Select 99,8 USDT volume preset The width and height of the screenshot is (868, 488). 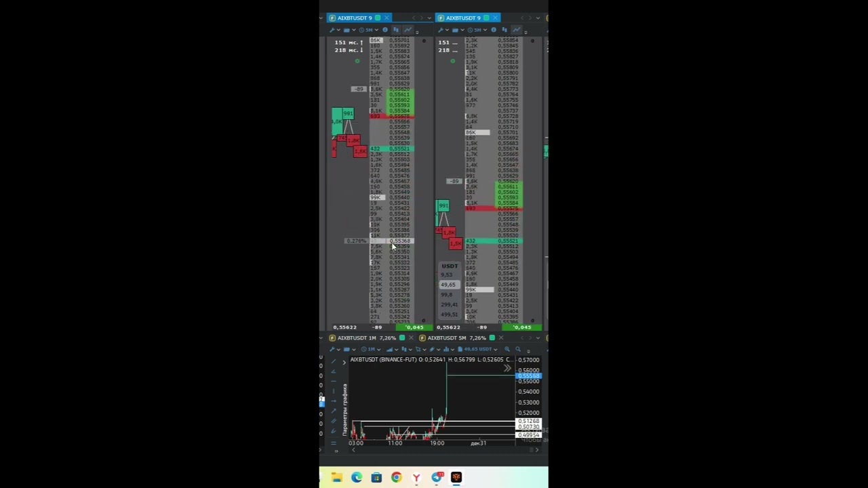pos(447,294)
